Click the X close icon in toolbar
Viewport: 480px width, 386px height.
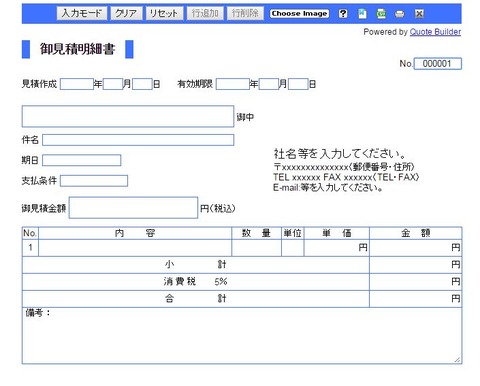pos(419,14)
